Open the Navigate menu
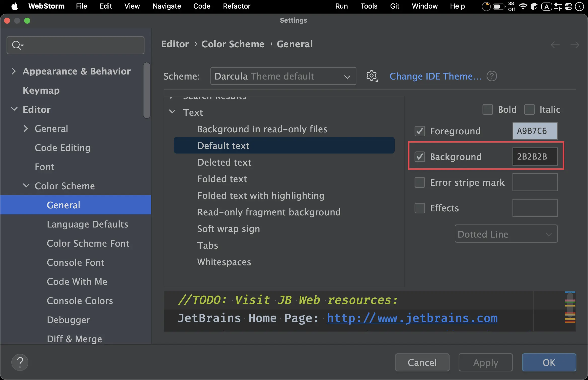 coord(167,6)
